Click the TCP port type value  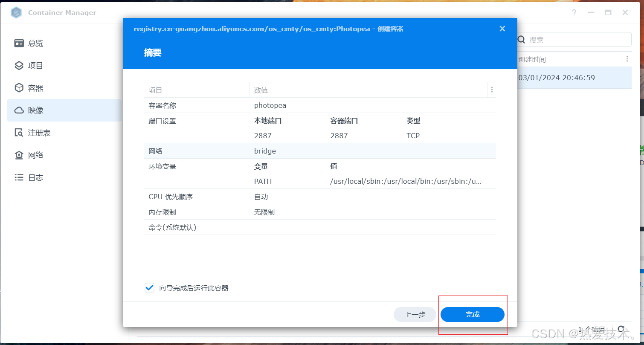click(x=413, y=136)
